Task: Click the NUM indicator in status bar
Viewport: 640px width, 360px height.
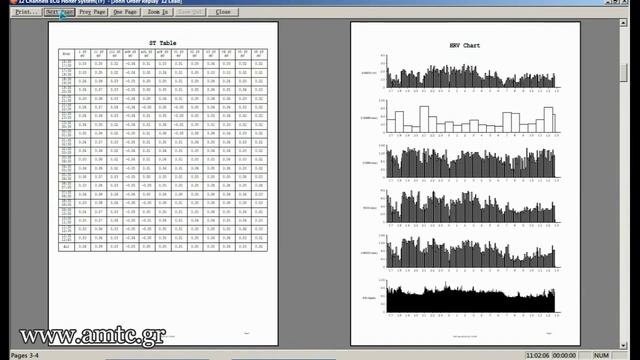Action: (x=601, y=356)
